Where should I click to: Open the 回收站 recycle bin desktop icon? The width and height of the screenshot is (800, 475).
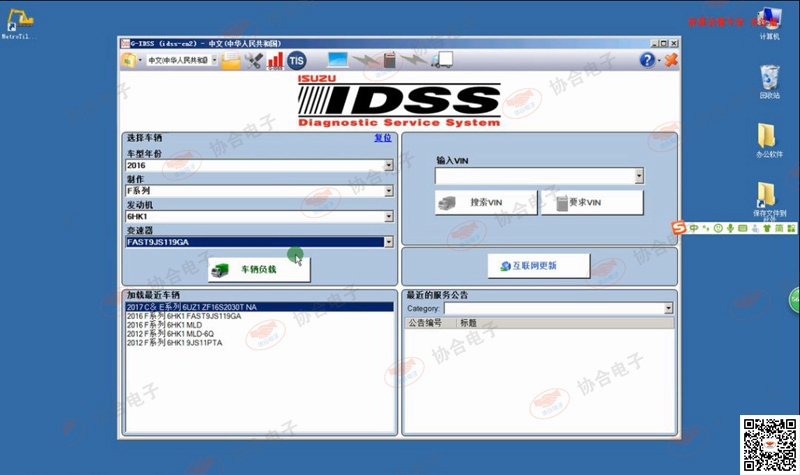(769, 82)
